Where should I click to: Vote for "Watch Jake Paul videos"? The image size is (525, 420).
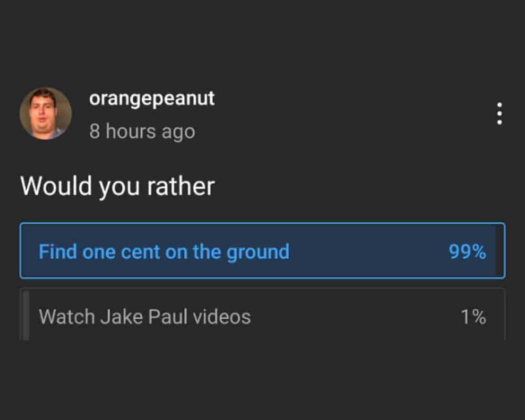click(262, 317)
